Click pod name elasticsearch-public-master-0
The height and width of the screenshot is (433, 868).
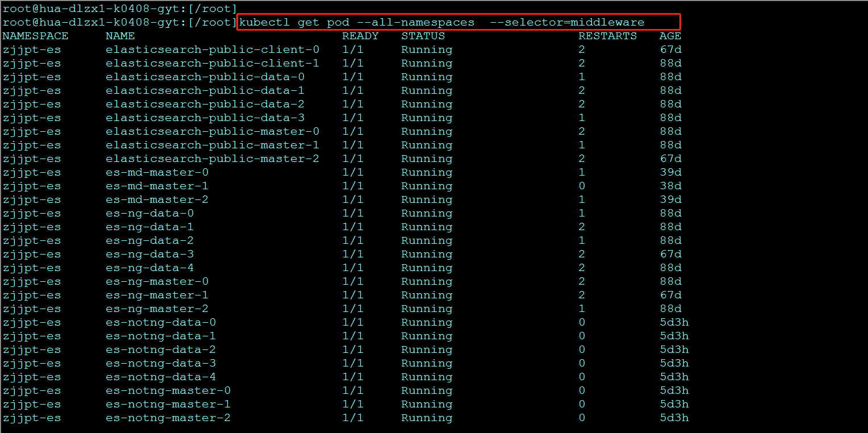[x=212, y=131]
